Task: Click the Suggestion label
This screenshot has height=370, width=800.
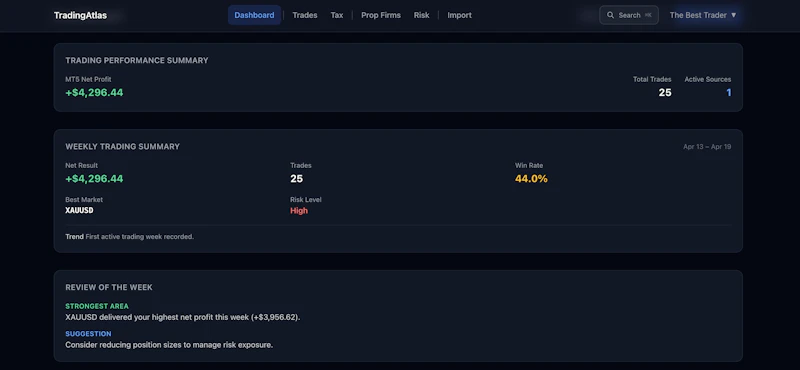Action: click(x=88, y=334)
